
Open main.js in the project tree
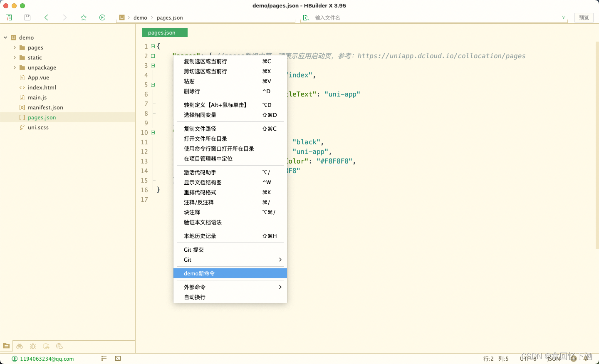point(37,97)
